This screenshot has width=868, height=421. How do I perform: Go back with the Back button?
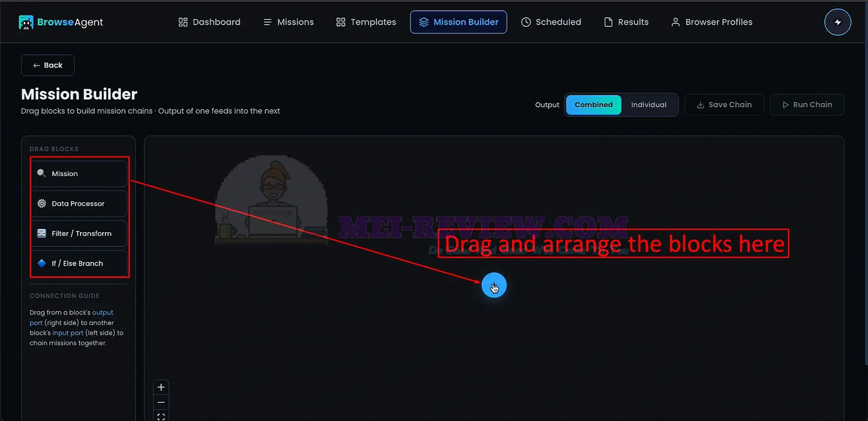click(x=48, y=65)
